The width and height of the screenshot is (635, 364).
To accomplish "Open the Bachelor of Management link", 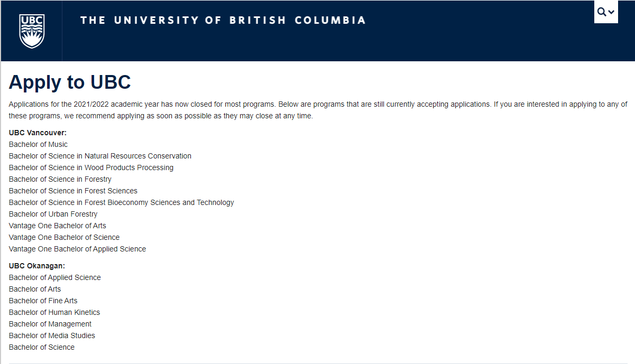I will click(x=50, y=324).
